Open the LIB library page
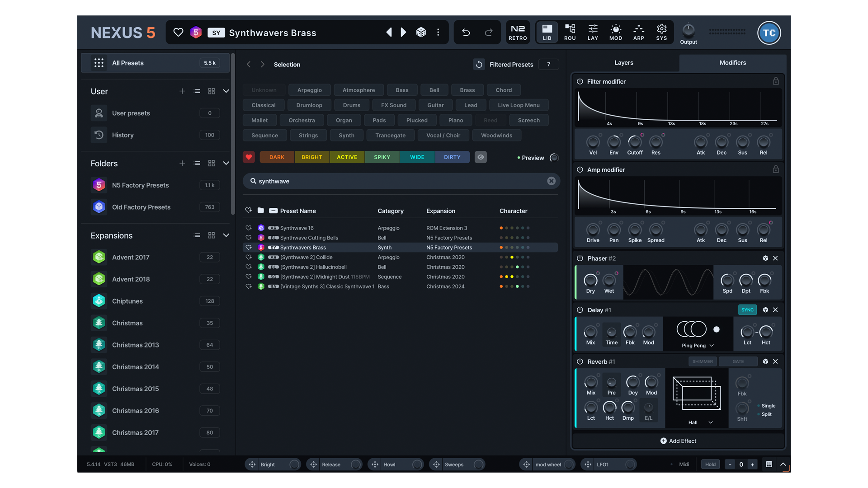The image size is (868, 488). [x=547, y=33]
